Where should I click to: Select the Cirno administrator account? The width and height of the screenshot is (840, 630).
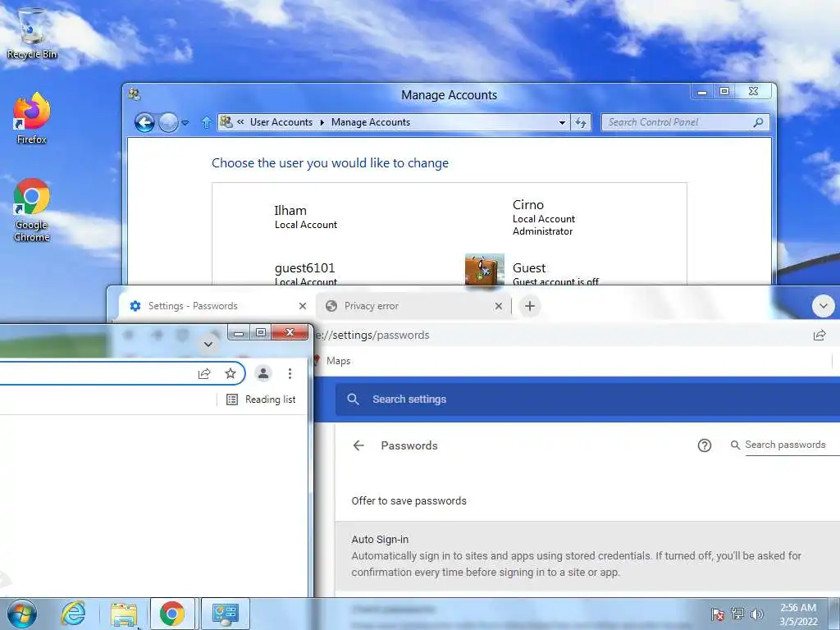544,217
